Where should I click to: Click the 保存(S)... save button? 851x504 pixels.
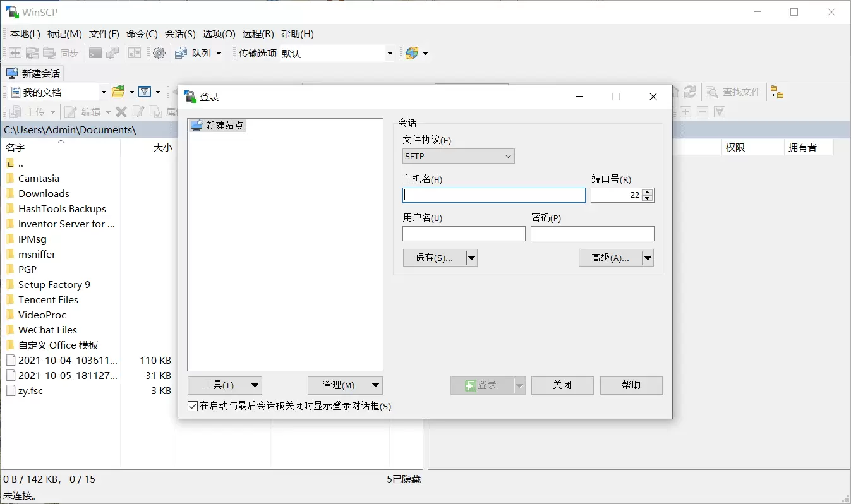pyautogui.click(x=434, y=258)
